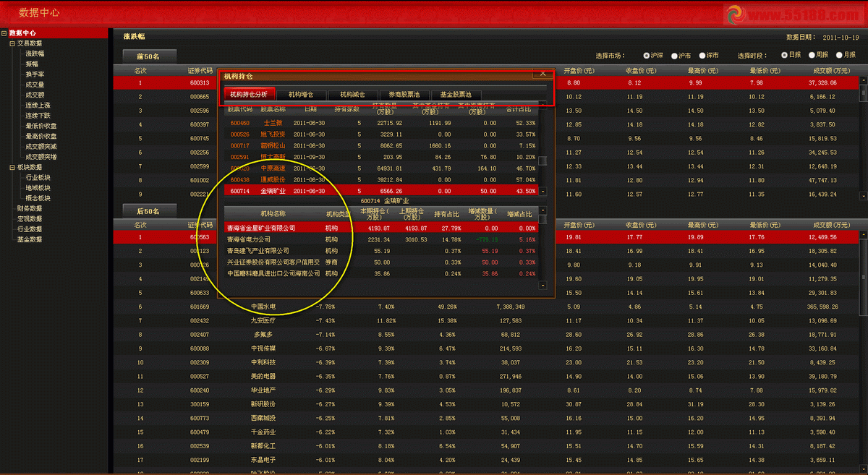Collapse the 板块数据 tree branch
The width and height of the screenshot is (868, 475).
pos(12,167)
